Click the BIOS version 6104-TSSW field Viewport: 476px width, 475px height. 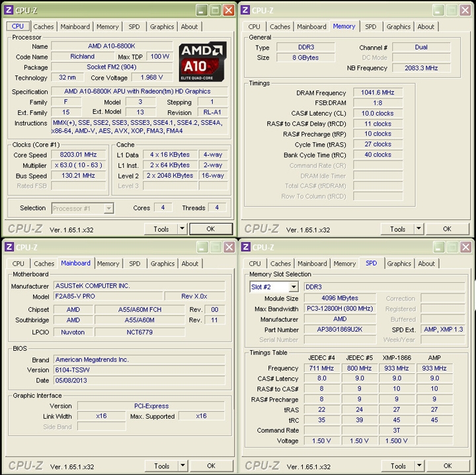(139, 370)
